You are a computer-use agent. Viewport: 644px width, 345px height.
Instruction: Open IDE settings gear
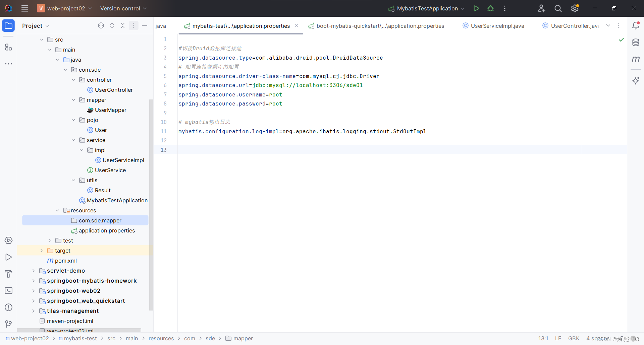[x=575, y=8]
